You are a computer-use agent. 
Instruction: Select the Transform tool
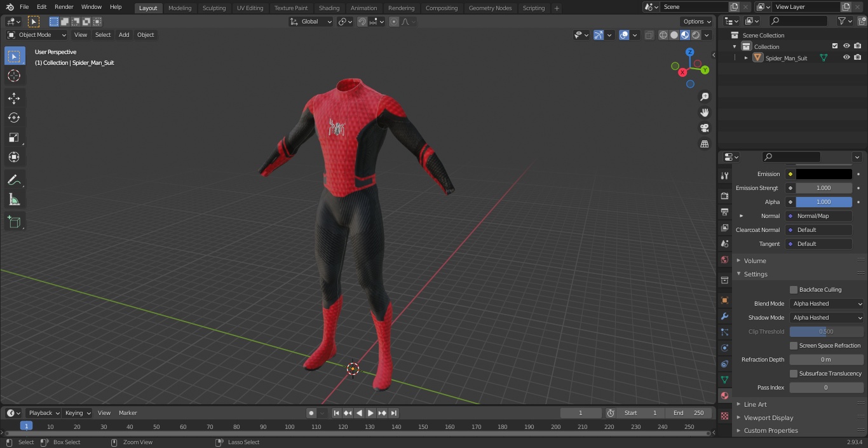14,157
